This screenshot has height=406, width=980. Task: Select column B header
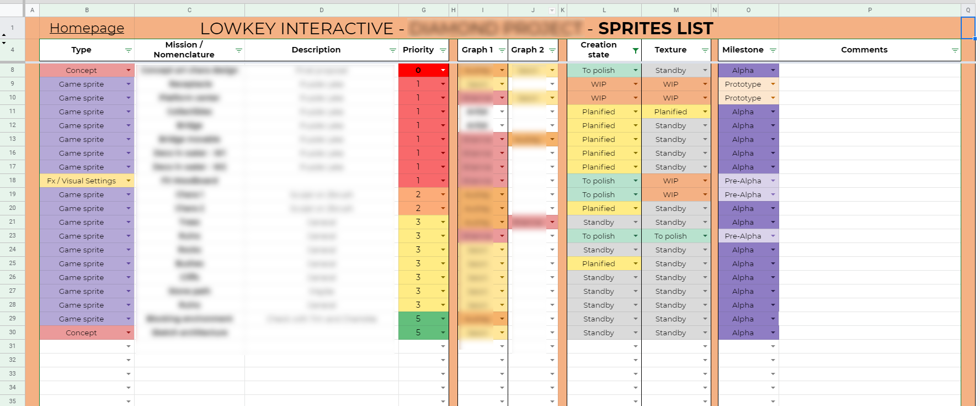(x=87, y=10)
